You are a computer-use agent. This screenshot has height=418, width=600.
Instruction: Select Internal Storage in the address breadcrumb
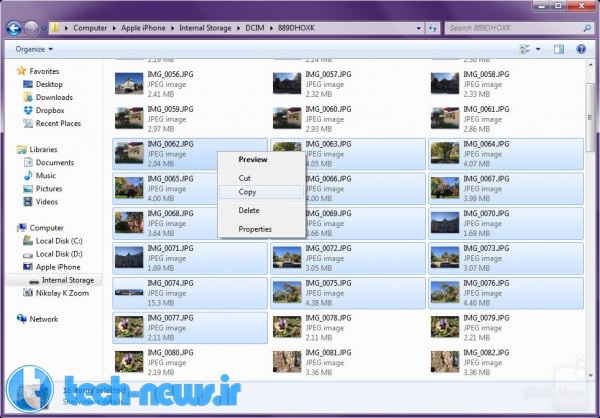pos(205,28)
